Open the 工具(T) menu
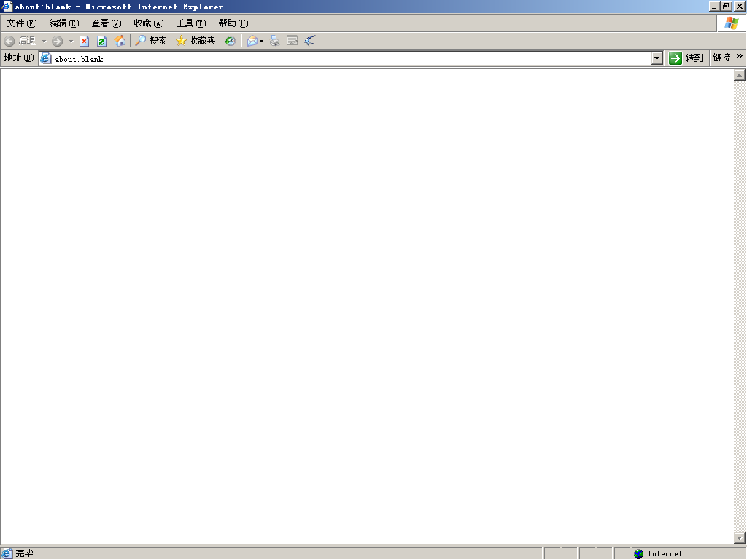This screenshot has height=560, width=747. coord(191,23)
